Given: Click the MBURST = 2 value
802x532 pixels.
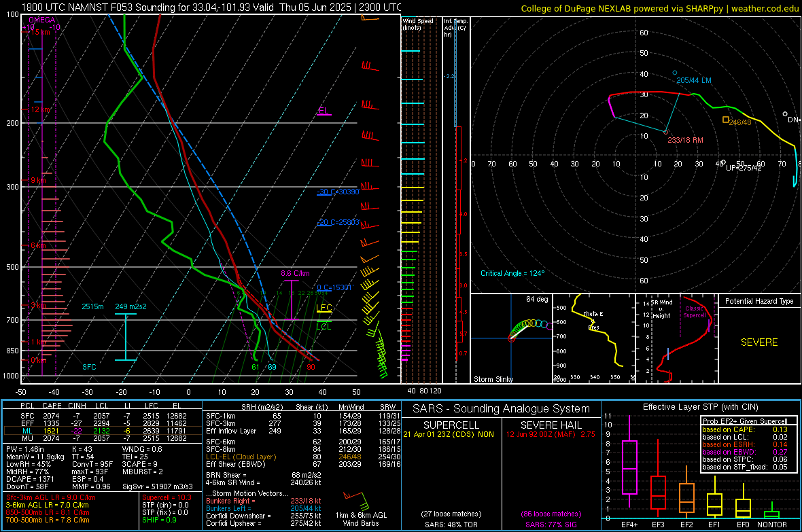Looking at the screenshot, I should click(143, 472).
